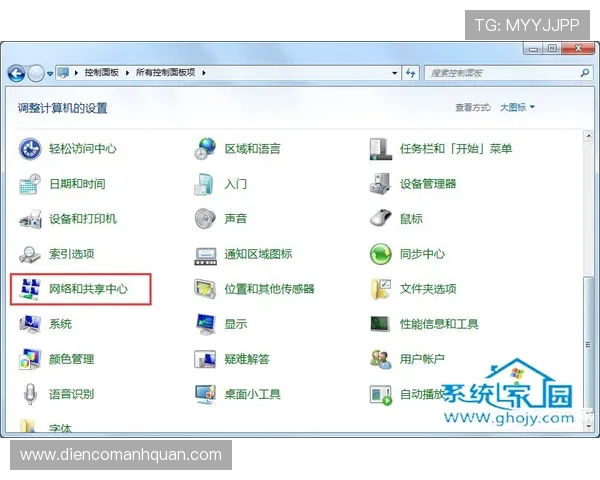Click the 控制面板 breadcrumb item
The image size is (600, 480).
pyautogui.click(x=101, y=73)
